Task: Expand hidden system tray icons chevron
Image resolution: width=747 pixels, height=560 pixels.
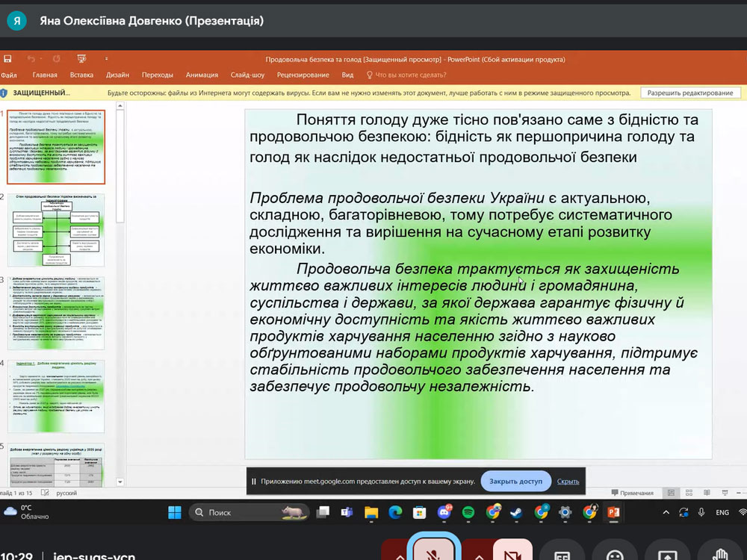Action: (x=666, y=512)
